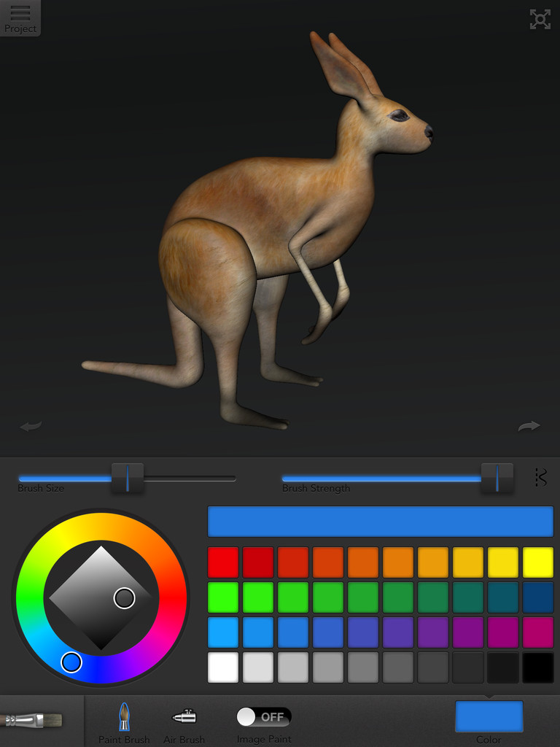Pick the dark red swatch
This screenshot has height=747, width=560.
(258, 562)
